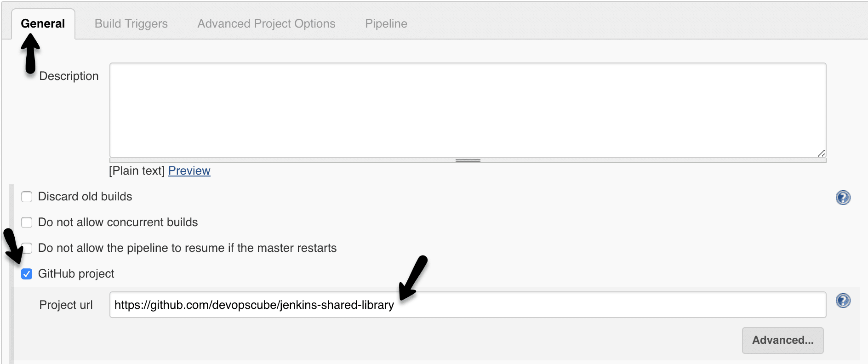868x364 pixels.
Task: Switch to the Pipeline tab
Action: pyautogui.click(x=386, y=23)
